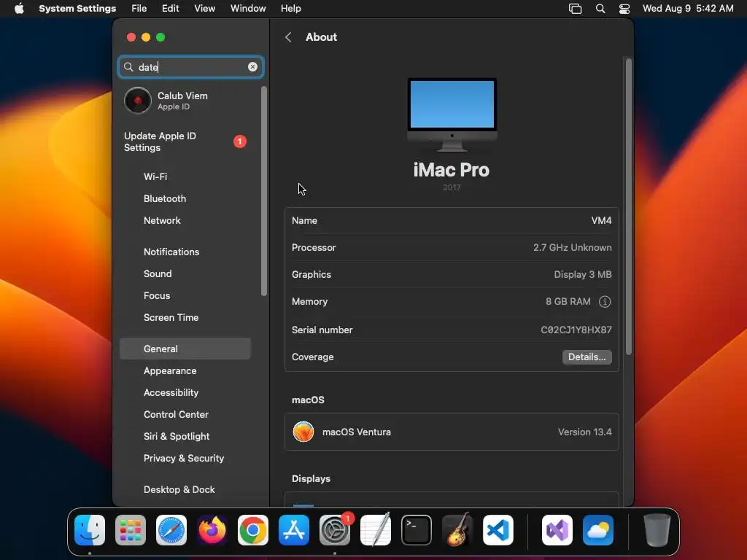
Task: Click the back chevron beside About
Action: (x=288, y=37)
